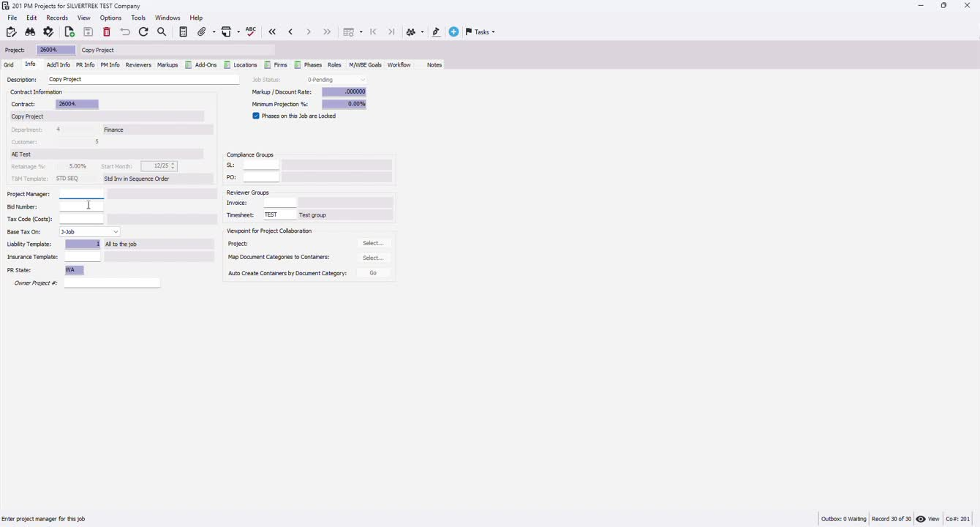Switch to the Add-Ons tab

click(x=201, y=65)
